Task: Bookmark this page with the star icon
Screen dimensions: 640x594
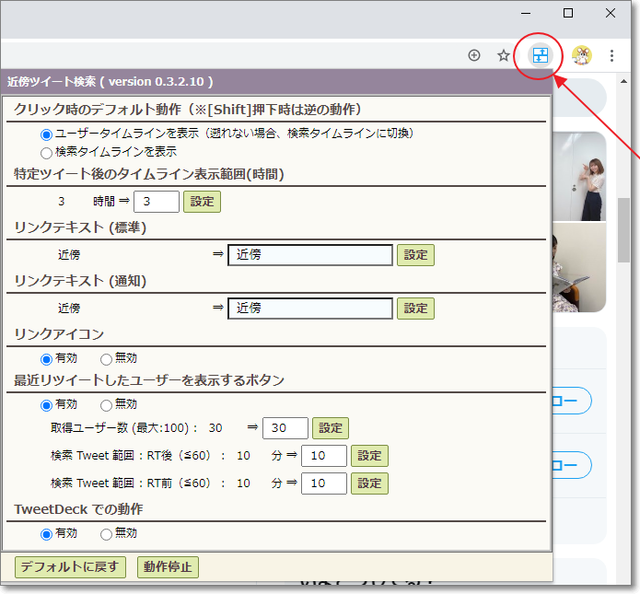Action: coord(504,55)
